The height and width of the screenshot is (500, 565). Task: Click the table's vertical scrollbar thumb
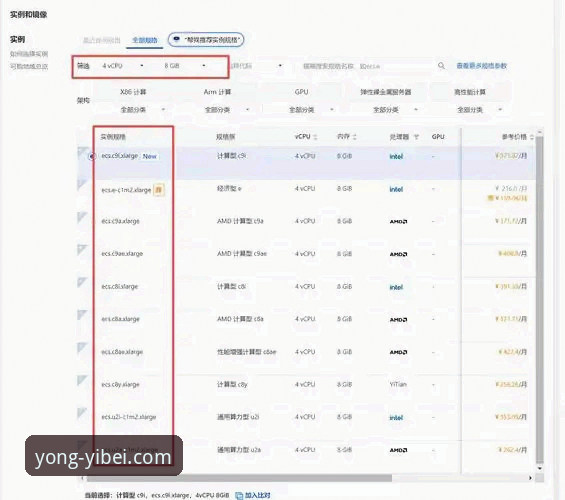[539, 299]
